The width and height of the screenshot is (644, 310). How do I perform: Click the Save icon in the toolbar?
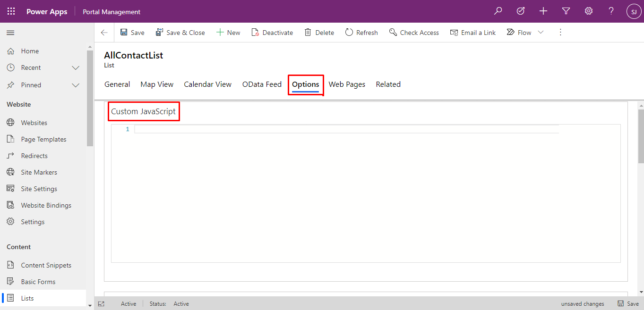125,32
